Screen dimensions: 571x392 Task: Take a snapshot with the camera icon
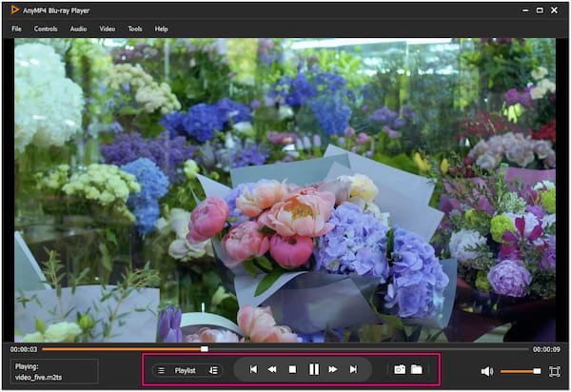pos(400,370)
